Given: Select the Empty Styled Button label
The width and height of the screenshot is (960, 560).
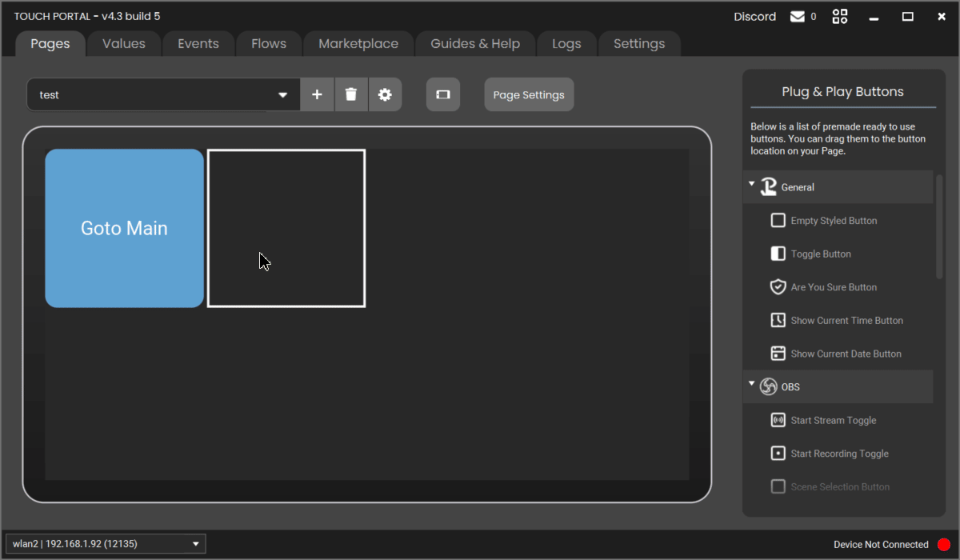Looking at the screenshot, I should tap(834, 221).
